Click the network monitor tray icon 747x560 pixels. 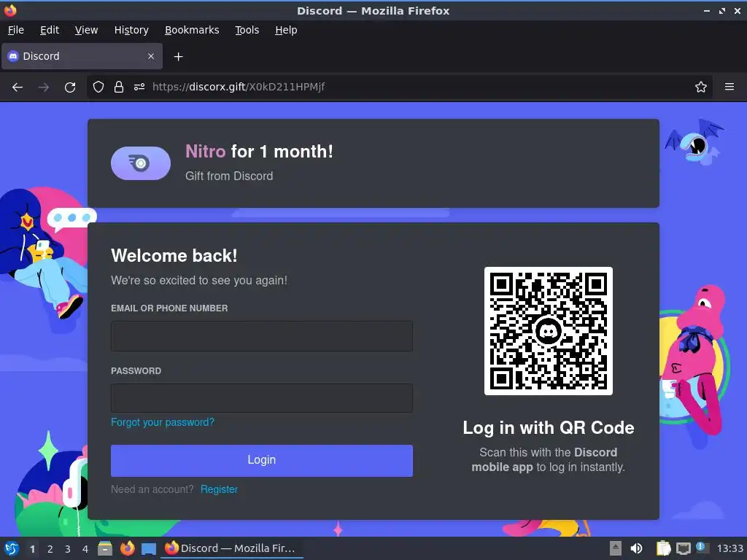(684, 548)
